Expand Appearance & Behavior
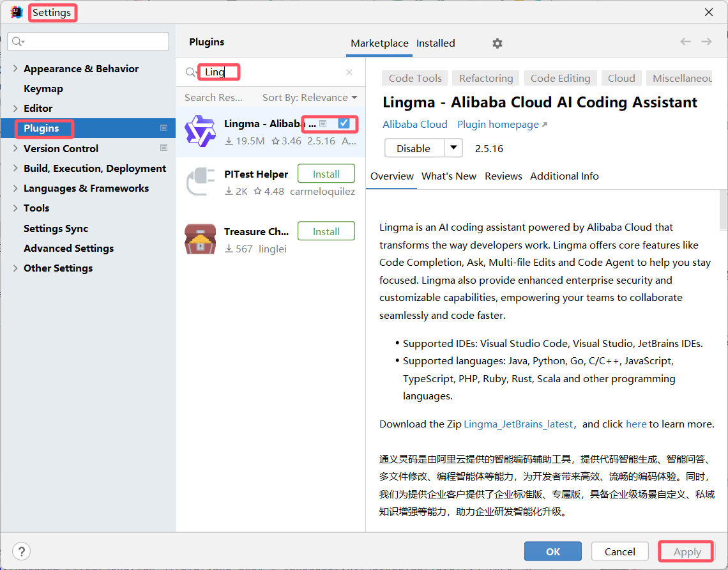 pyautogui.click(x=15, y=68)
